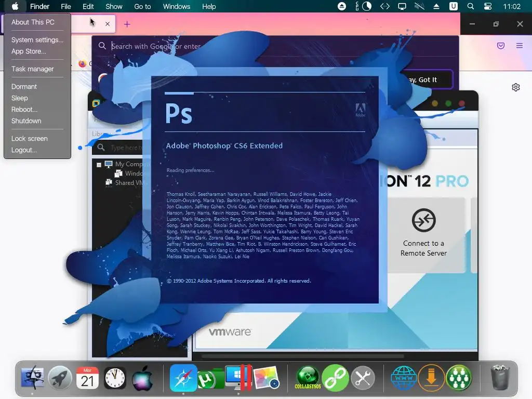
Task: Open the Windows menu
Action: (x=177, y=6)
